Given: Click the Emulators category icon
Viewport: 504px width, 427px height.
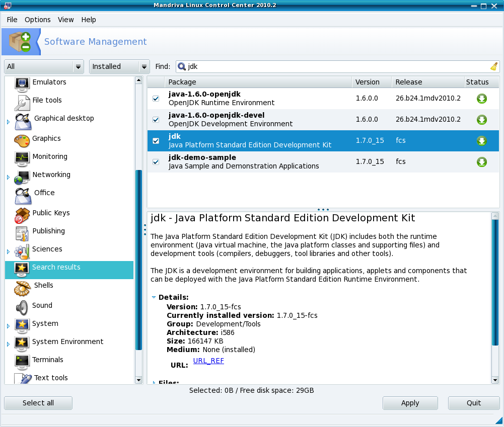Looking at the screenshot, I should coord(23,83).
